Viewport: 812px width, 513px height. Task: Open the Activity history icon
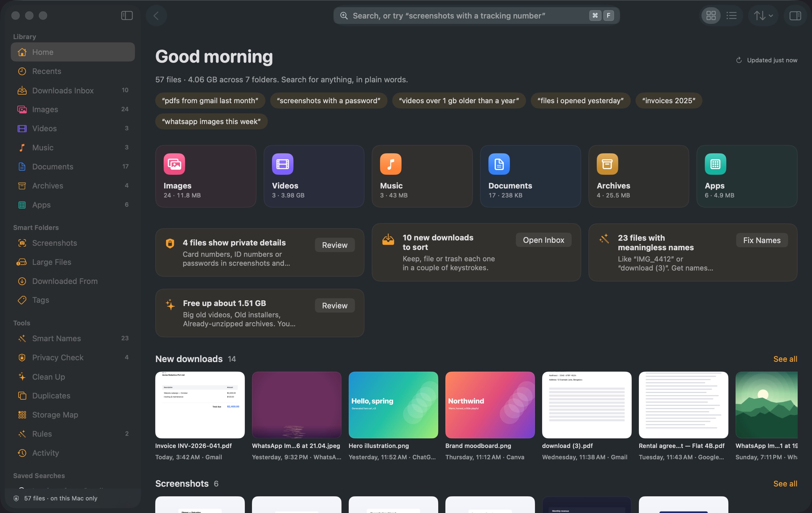coord(22,453)
